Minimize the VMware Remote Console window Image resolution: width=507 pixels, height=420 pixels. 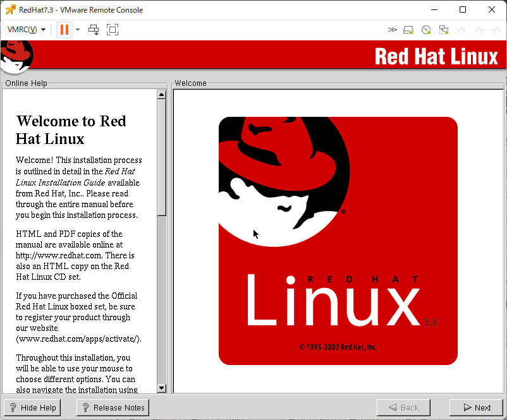[434, 9]
